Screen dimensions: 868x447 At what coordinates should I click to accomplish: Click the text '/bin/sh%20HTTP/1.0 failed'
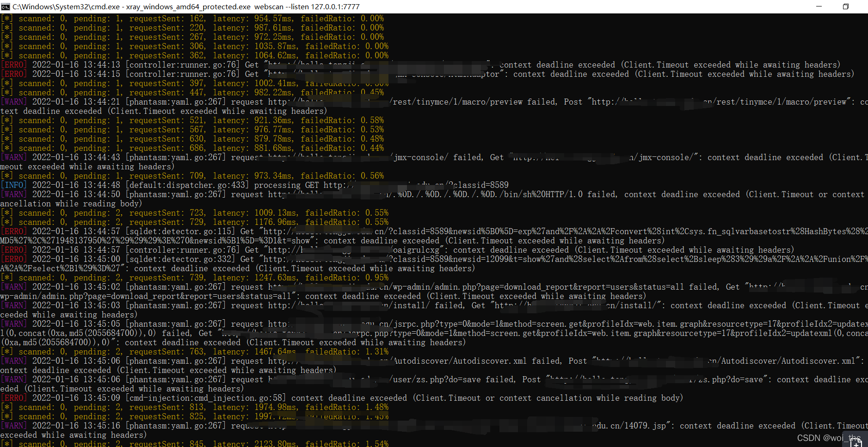pos(560,194)
